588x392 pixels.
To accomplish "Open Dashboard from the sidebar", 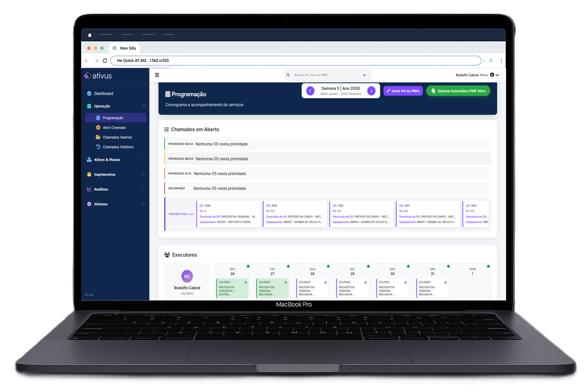I will coord(103,93).
